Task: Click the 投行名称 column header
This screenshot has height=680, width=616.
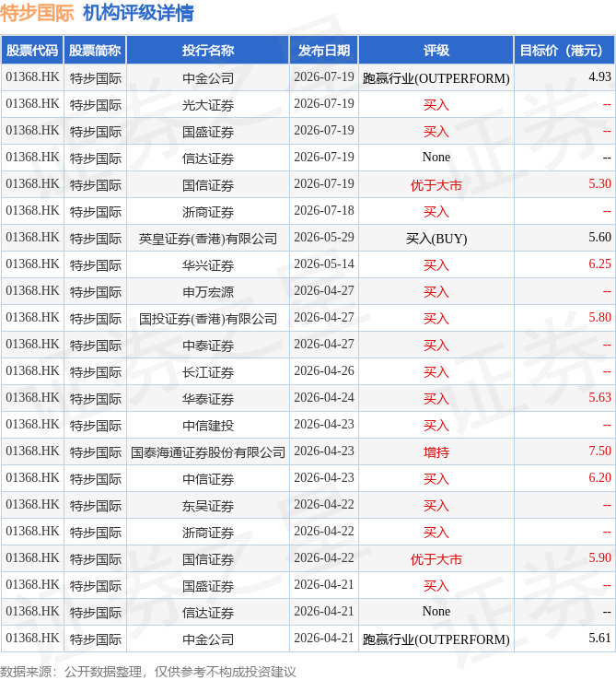Action: click(x=208, y=51)
